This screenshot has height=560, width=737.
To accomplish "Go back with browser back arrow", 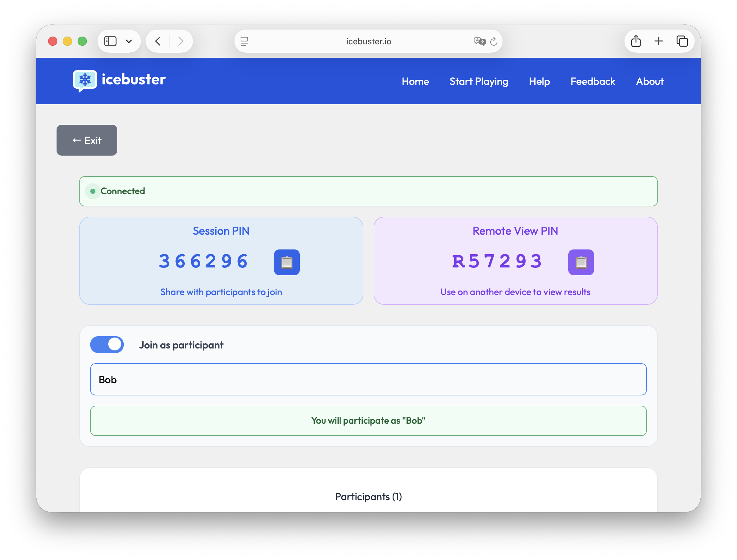I will point(158,41).
